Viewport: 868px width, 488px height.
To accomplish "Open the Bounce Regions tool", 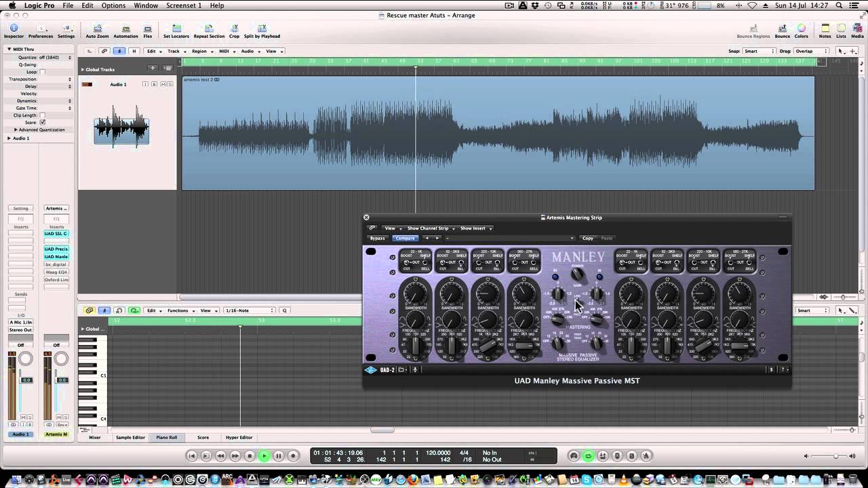I will [x=753, y=31].
